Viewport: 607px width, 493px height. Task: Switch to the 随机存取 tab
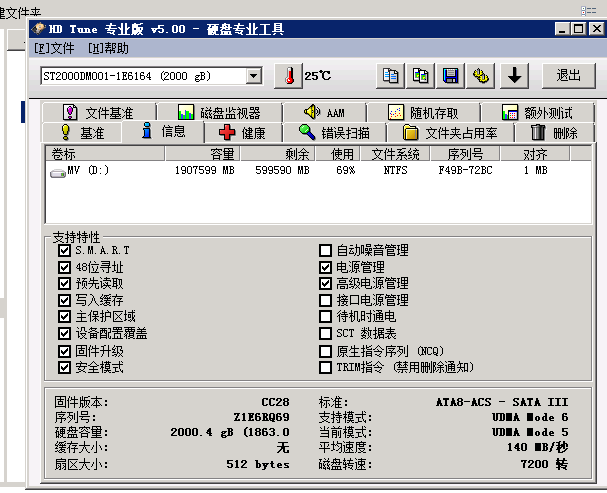pos(424,113)
